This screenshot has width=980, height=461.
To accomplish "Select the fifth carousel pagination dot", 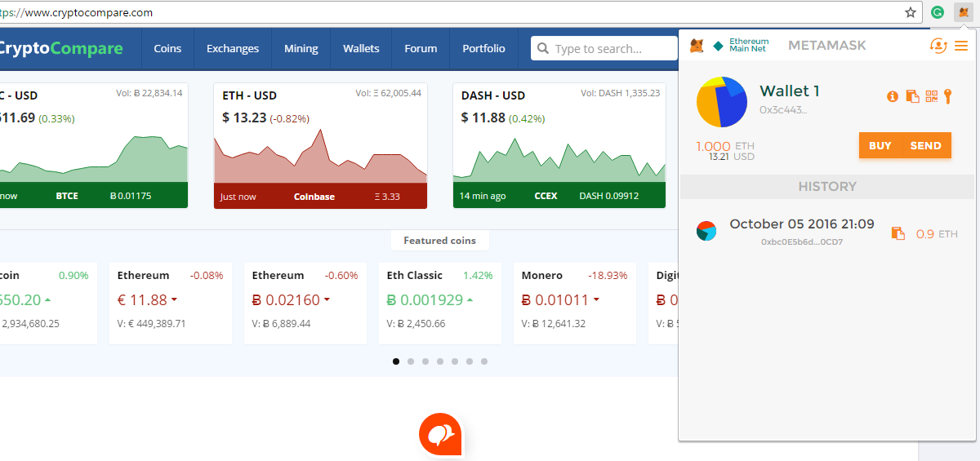I will click(x=455, y=361).
